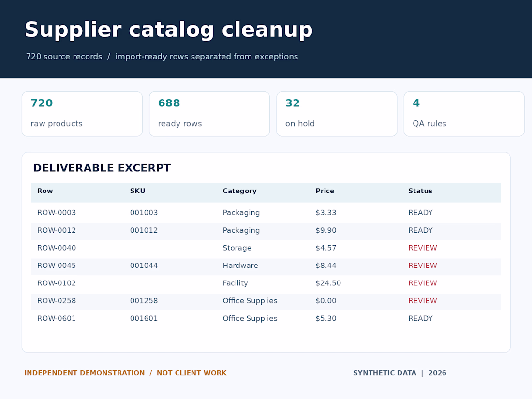This screenshot has width=532, height=399.
Task: Click Office Supplies in the ROW-0601 row
Action: (250, 319)
